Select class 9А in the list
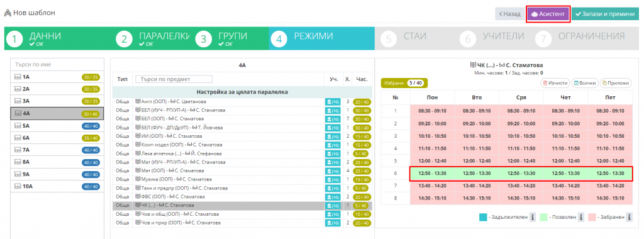Viewport: 644px width, 239px height. (x=57, y=174)
